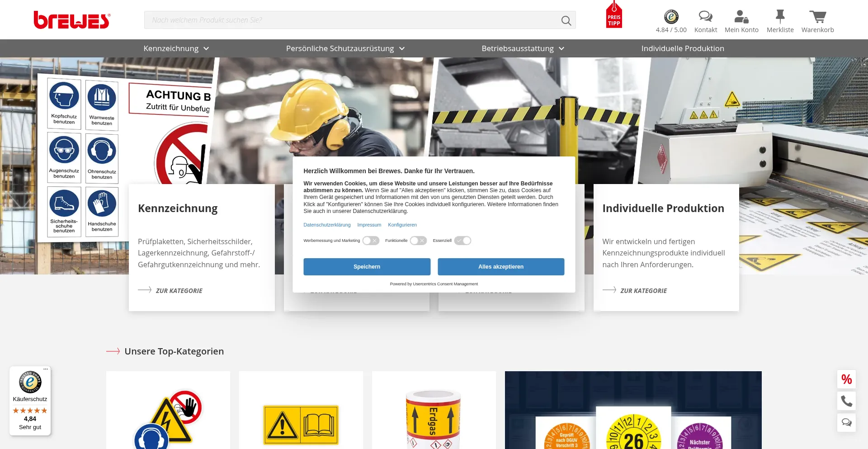Enable Werbemessung und Marketing cookies
The height and width of the screenshot is (449, 868).
[371, 241]
